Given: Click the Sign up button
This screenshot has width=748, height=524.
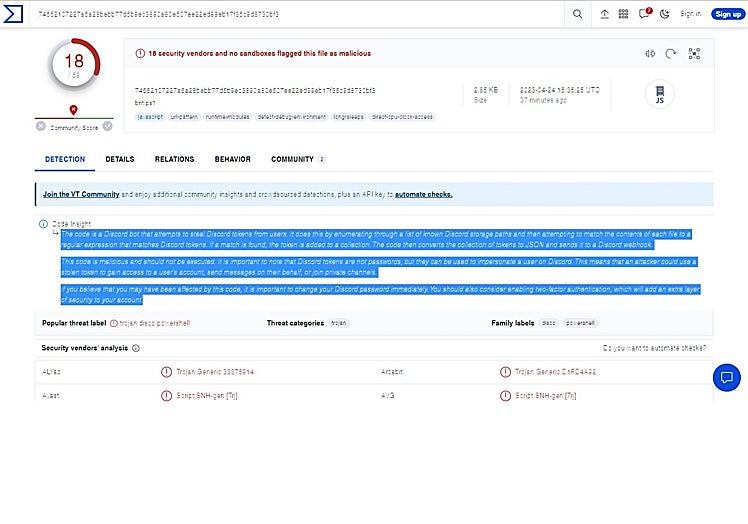Looking at the screenshot, I should coord(728,14).
